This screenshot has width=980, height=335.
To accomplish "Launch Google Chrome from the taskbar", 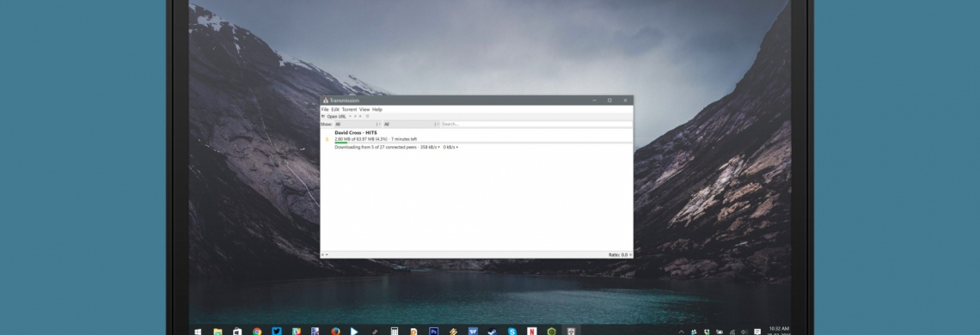I will pos(257,332).
